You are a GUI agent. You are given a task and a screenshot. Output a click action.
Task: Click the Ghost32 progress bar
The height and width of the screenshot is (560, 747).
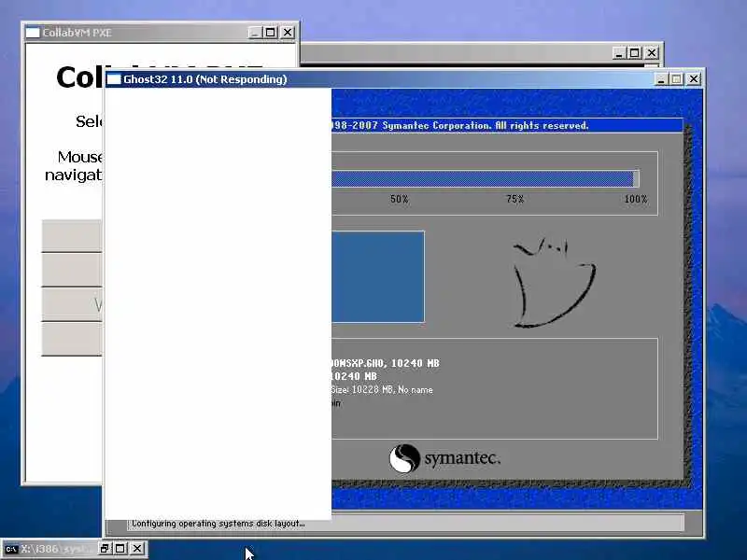[x=485, y=179]
